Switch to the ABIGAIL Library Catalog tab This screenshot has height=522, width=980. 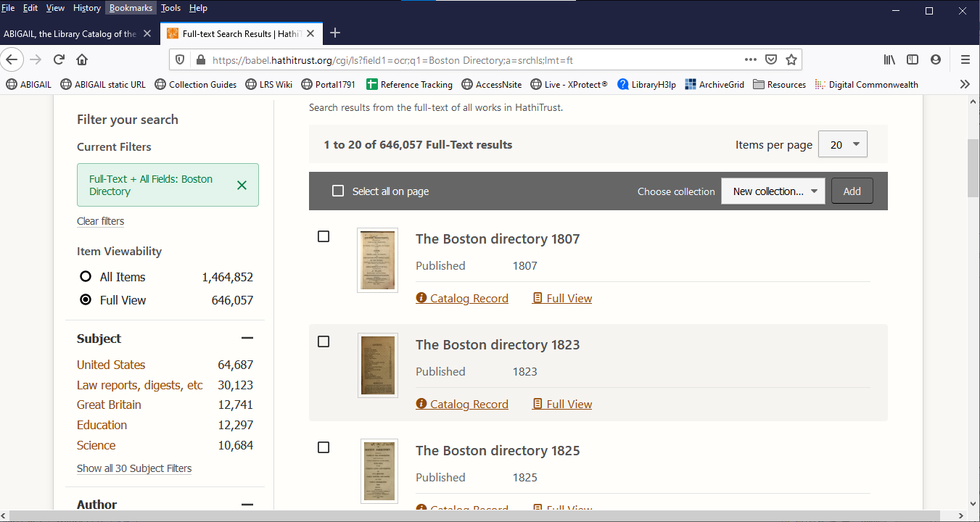tap(70, 33)
